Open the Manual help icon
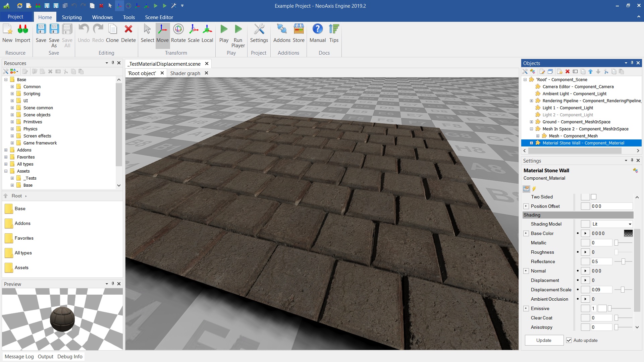The image size is (644, 362). coord(317,29)
